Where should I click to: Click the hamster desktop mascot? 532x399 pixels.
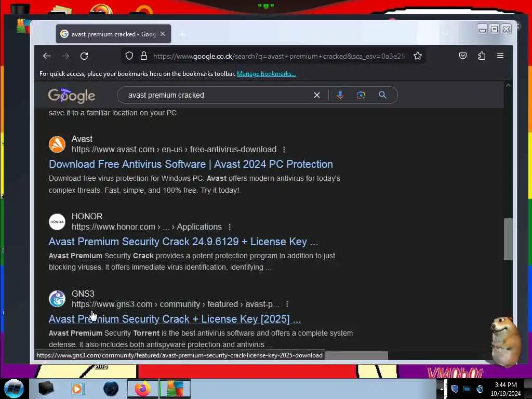505,342
